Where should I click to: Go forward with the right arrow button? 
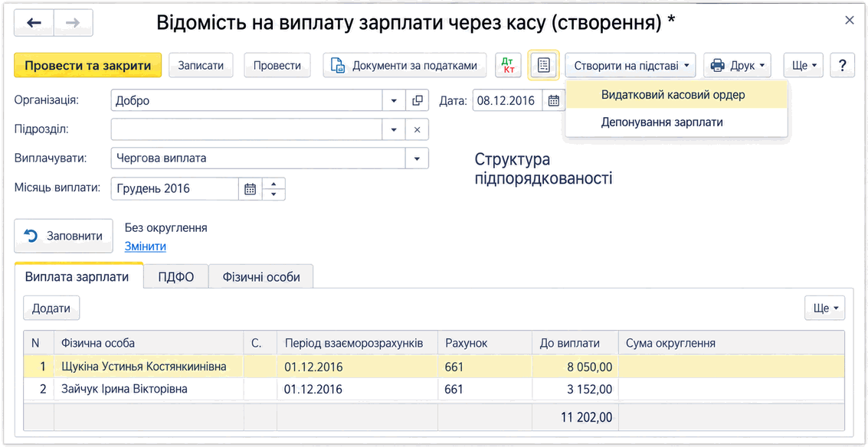point(73,23)
